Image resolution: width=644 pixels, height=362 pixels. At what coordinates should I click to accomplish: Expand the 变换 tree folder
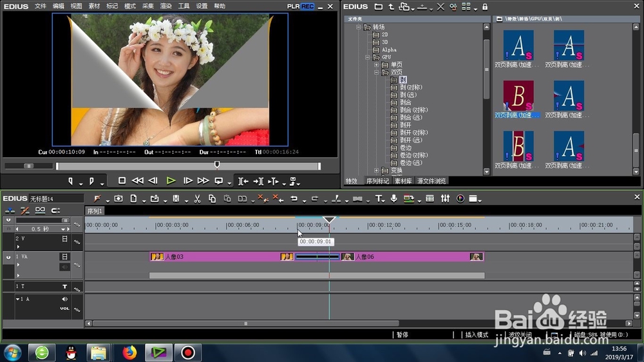pyautogui.click(x=376, y=170)
